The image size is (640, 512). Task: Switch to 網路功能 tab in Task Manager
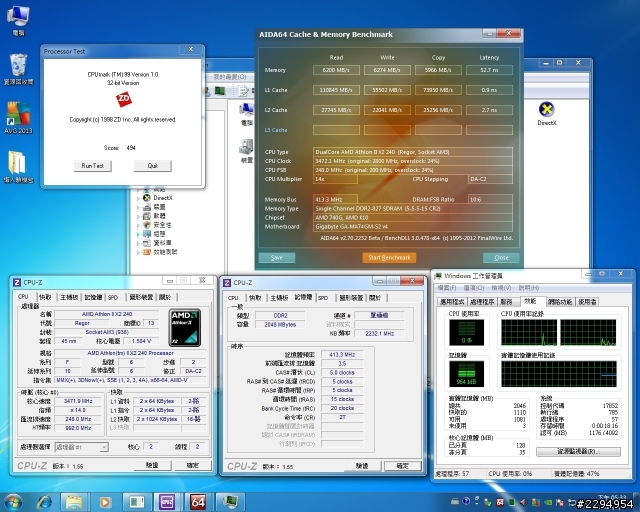click(x=560, y=302)
